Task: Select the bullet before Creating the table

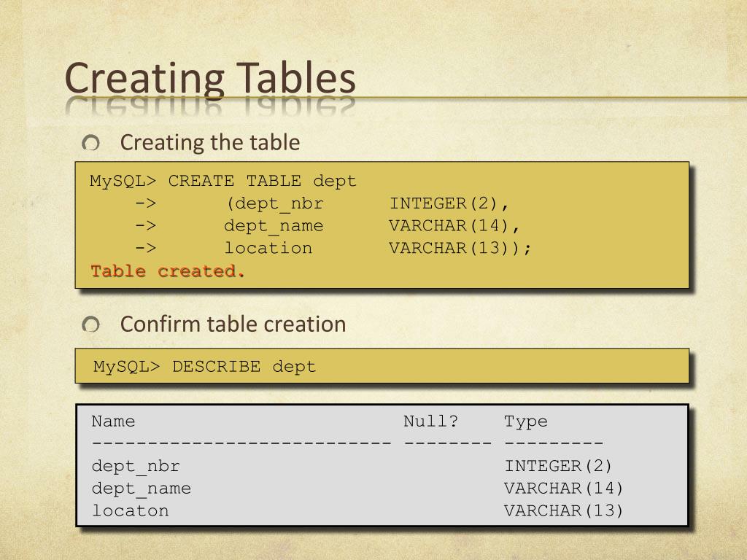Action: coord(90,142)
